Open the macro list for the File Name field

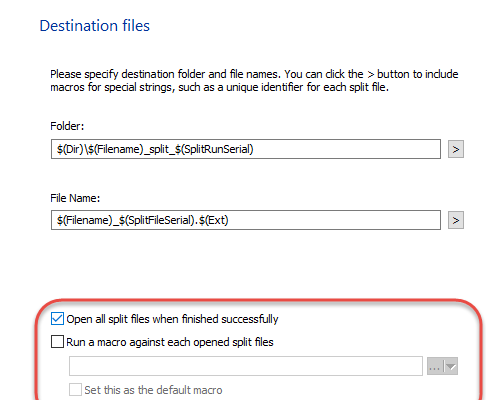pyautogui.click(x=456, y=220)
